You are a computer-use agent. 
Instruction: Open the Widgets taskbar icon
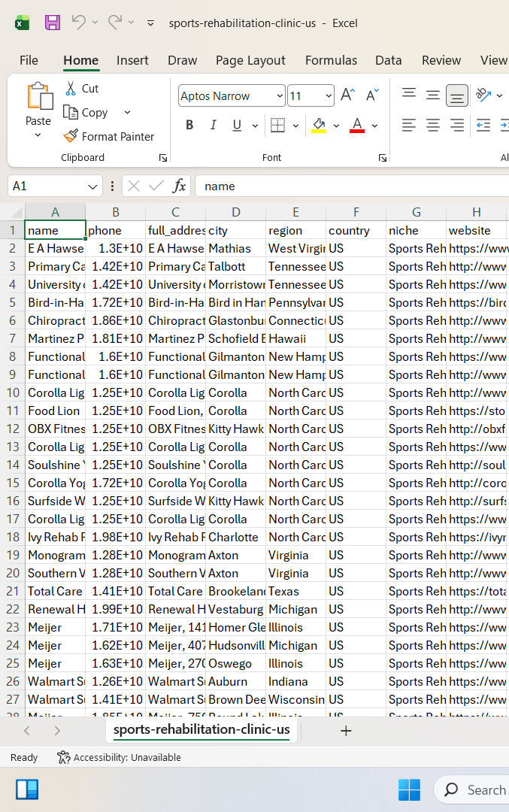click(27, 789)
